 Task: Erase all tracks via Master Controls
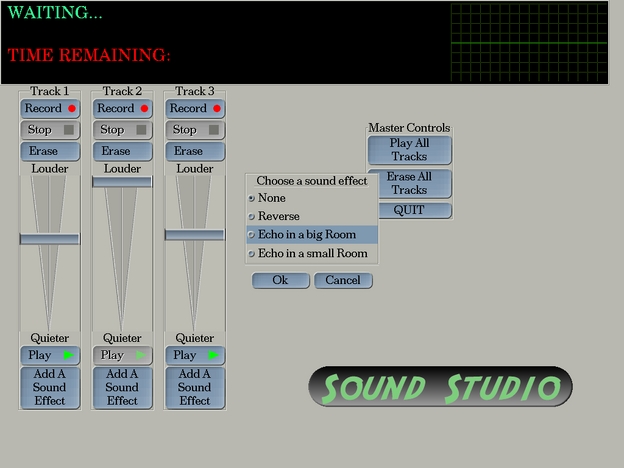pos(409,184)
